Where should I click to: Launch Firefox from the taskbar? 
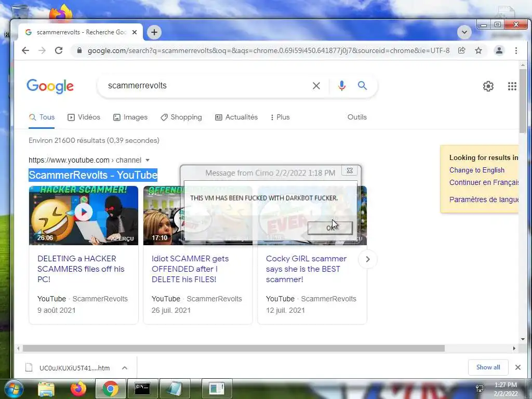[x=78, y=389]
